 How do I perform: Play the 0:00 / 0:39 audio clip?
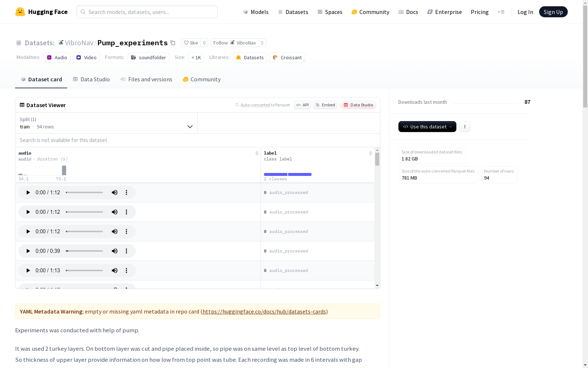pyautogui.click(x=28, y=251)
